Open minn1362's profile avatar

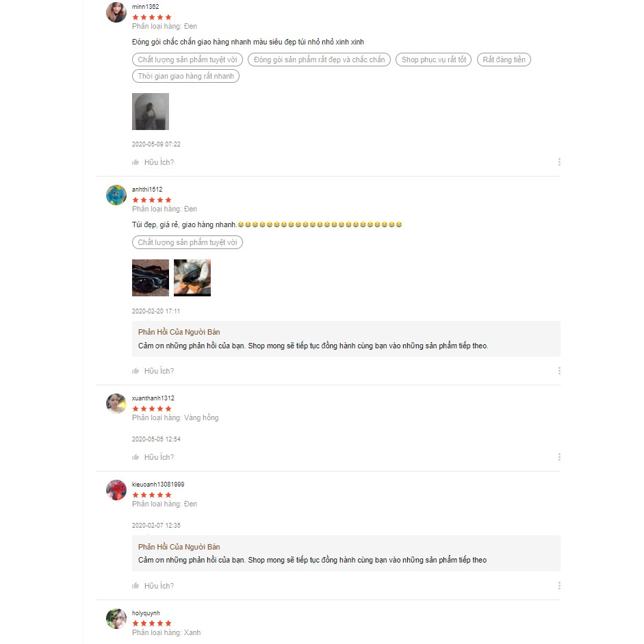[116, 12]
